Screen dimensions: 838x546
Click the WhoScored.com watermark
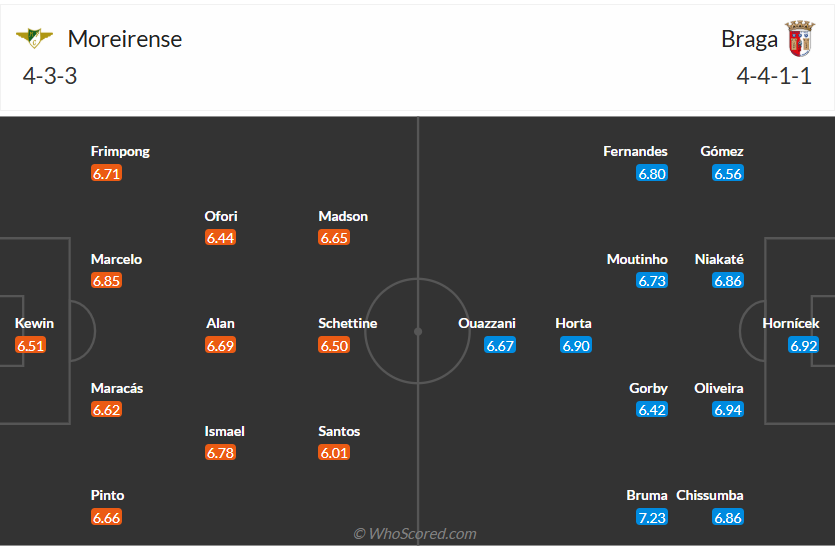(415, 534)
